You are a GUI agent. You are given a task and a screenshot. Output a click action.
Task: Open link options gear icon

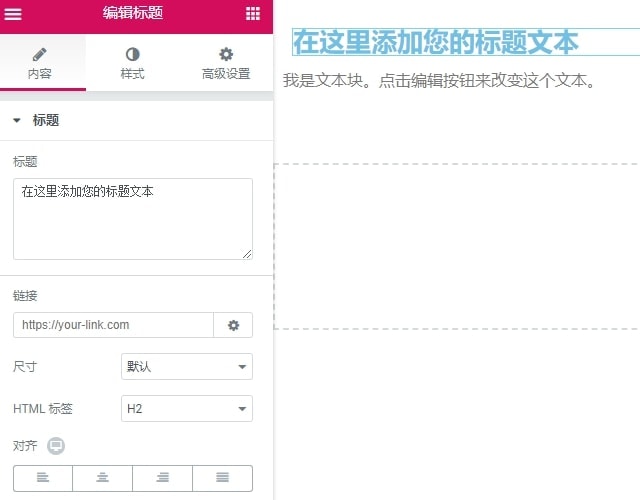233,325
